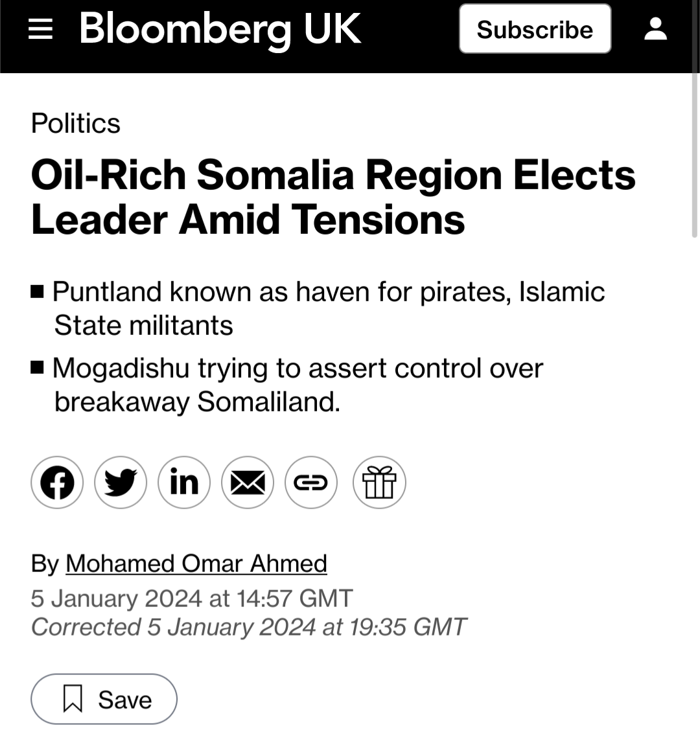Viewport: 700px width, 734px height.
Task: Share article on Twitter
Action: coord(121,482)
